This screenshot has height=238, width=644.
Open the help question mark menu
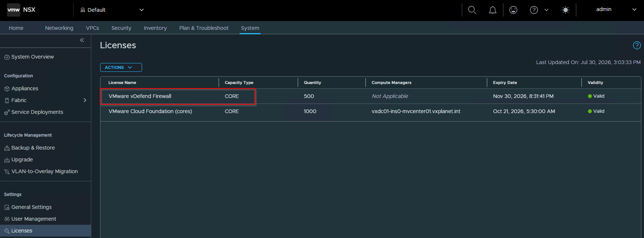click(534, 10)
